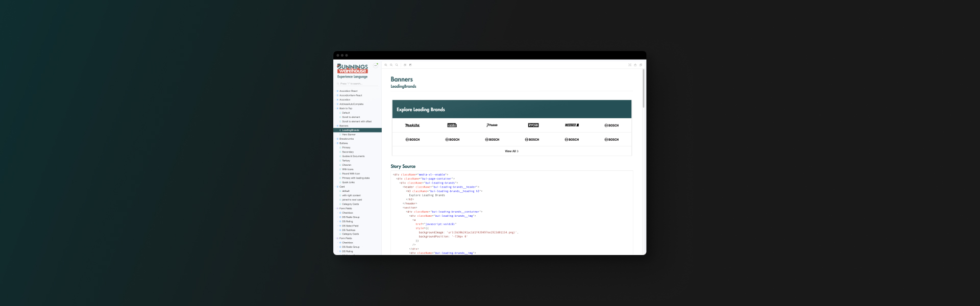Expand Accordion-React in the sidebar

348,91
